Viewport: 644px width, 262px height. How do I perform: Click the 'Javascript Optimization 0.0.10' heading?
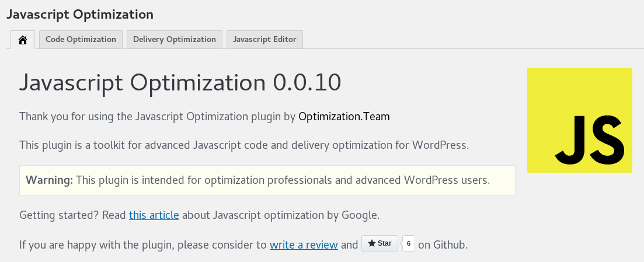point(180,83)
